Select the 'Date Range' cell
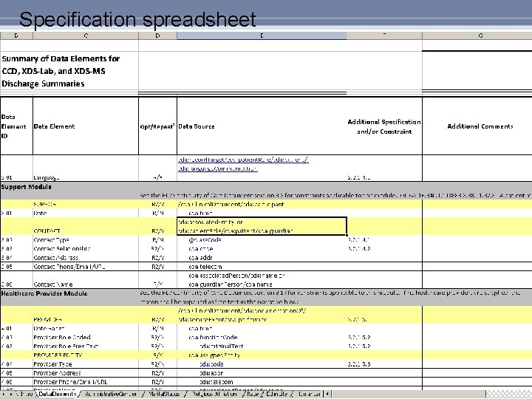This screenshot has width=532, height=399. click(86, 328)
